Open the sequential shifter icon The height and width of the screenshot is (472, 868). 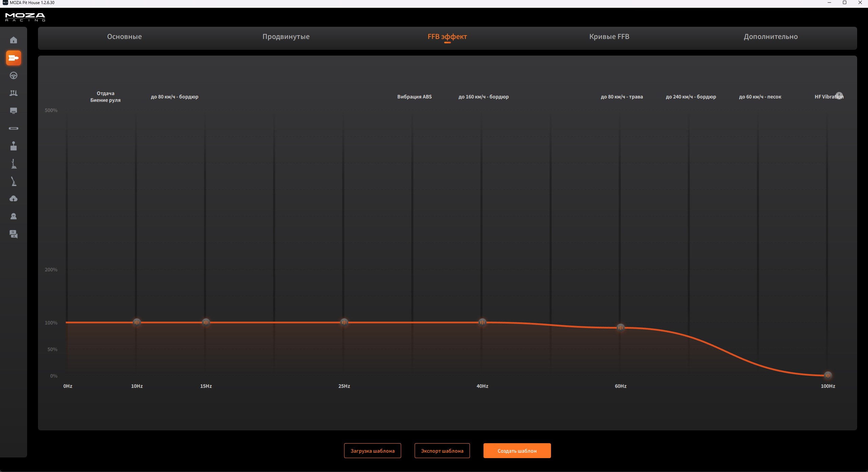click(14, 164)
